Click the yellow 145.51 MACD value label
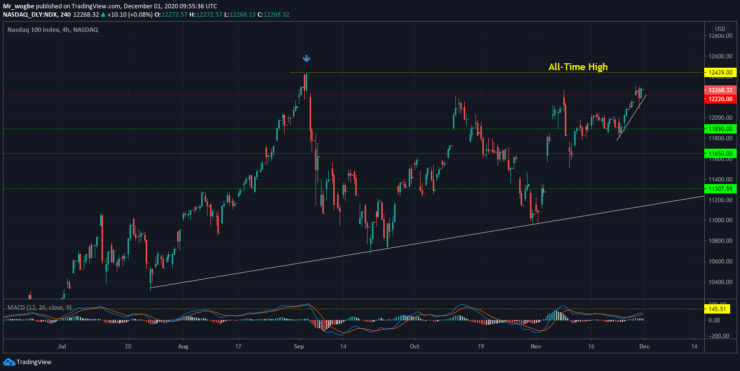Screen dimensions: 740x371 (x=717, y=309)
